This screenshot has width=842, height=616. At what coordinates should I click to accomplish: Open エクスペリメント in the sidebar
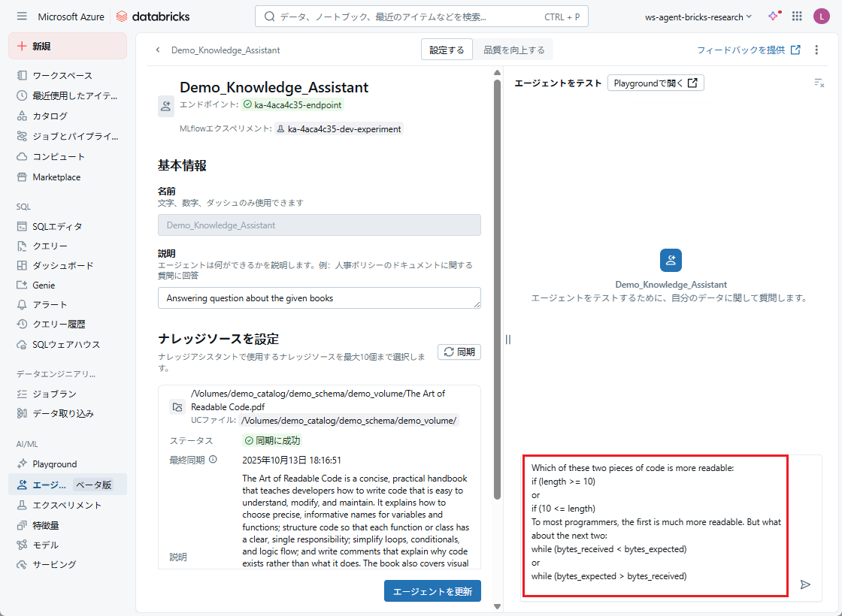(x=68, y=506)
